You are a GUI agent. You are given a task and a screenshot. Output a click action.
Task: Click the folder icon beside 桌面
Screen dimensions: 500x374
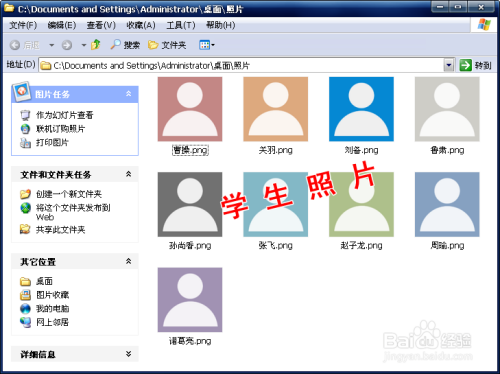25,281
